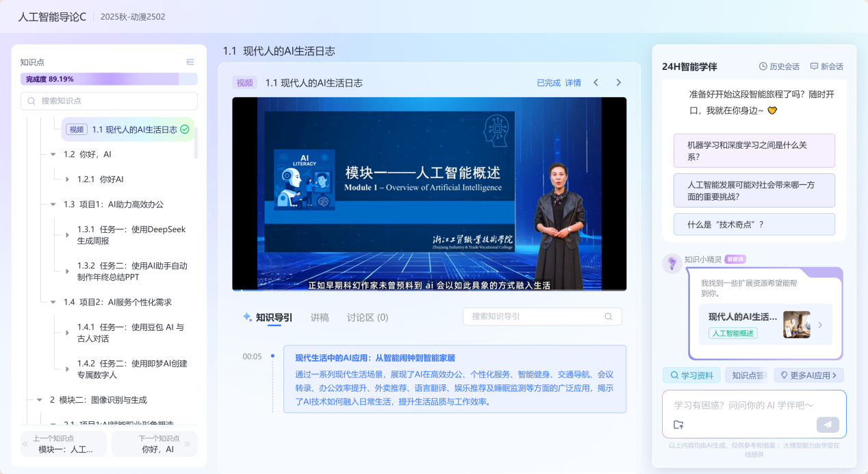Click the search icon in 搜索知识导引
This screenshot has height=474, width=868.
pos(607,316)
